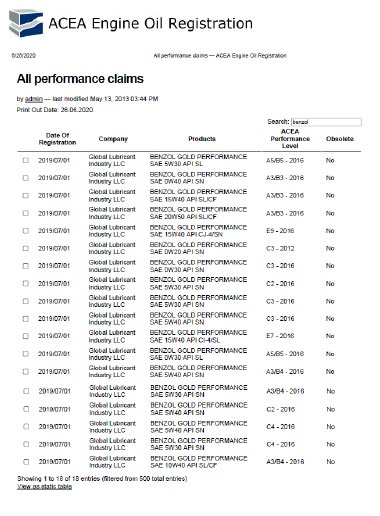
Task: Check the 5W30 API SL row checkbox
Action: coord(26,160)
